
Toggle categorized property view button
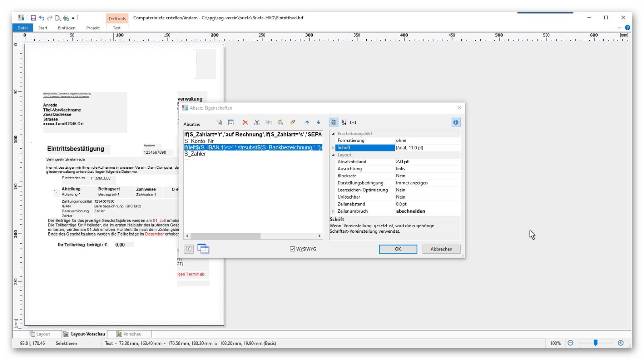[333, 122]
